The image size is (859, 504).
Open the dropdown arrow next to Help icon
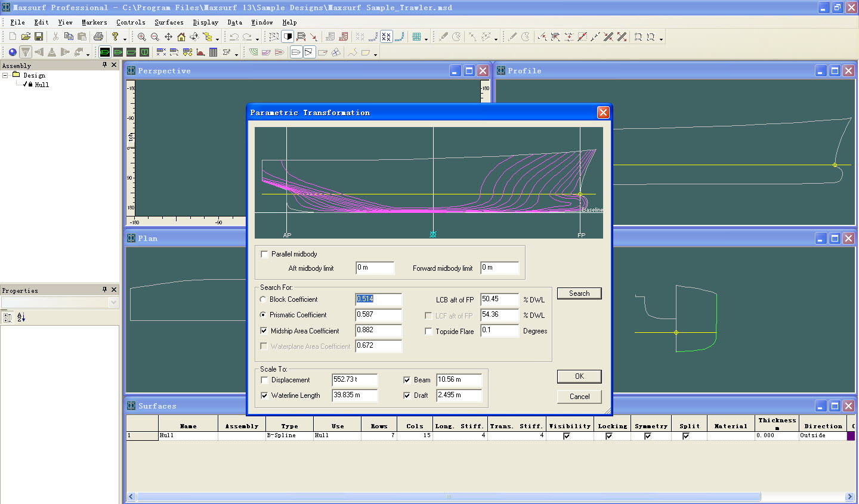coord(125,39)
